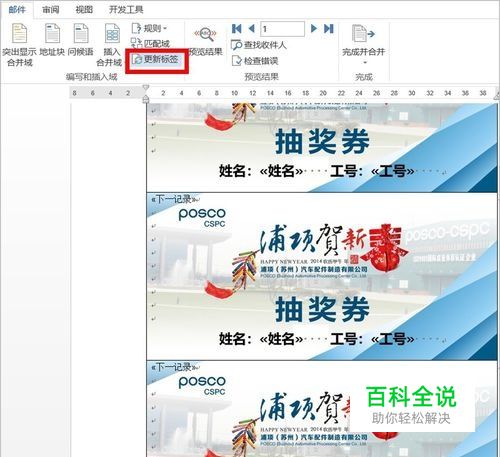Click the 插入合并域 icon
The image size is (500, 457).
tap(112, 33)
